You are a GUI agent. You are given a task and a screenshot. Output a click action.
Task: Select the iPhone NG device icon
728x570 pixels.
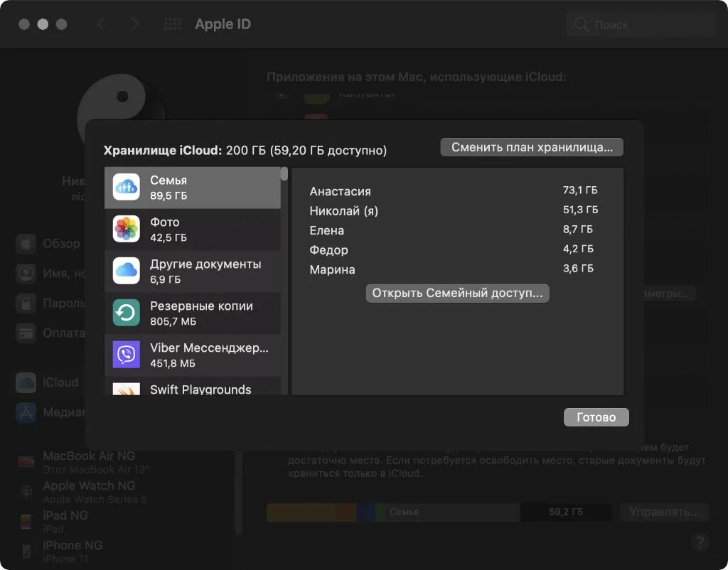point(26,551)
